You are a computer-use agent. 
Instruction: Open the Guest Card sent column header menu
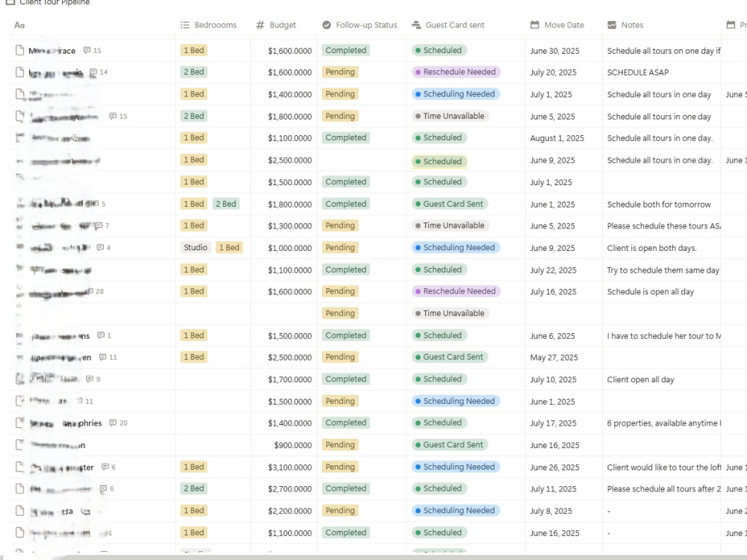click(448, 25)
